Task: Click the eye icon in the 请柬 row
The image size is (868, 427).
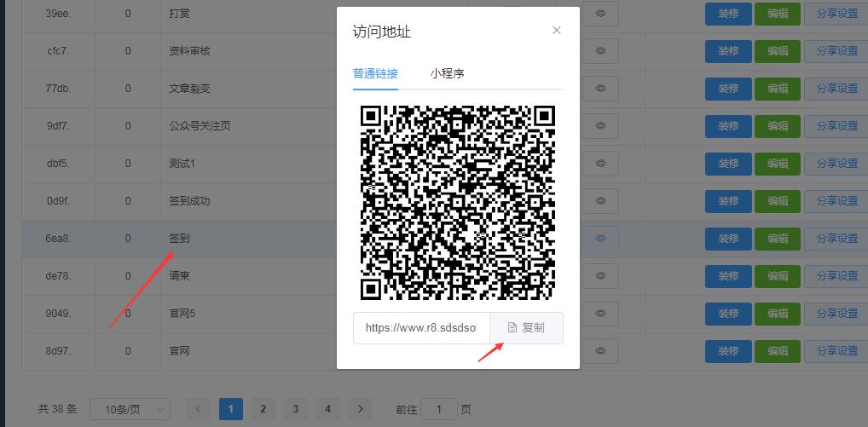Action: 600,275
